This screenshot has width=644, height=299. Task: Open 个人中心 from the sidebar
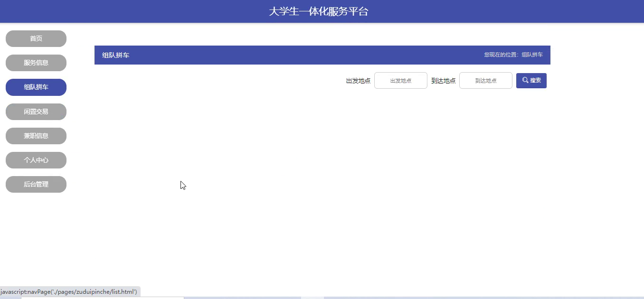point(36,160)
